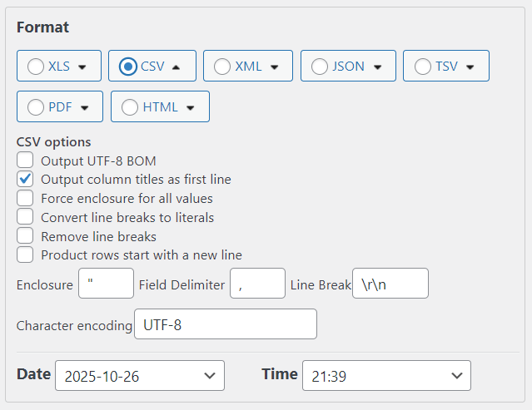Viewport: 532px width, 410px height.
Task: Enable Force enclosure for all values
Action: 26,198
